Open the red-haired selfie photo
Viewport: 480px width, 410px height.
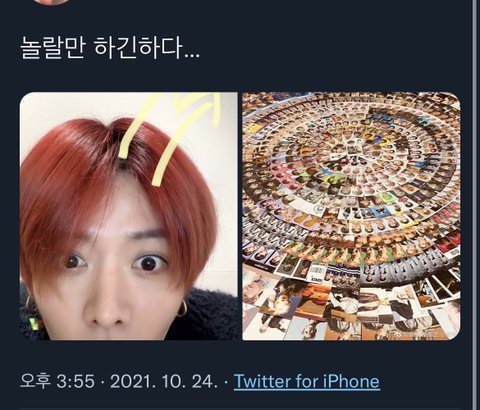[x=129, y=216]
